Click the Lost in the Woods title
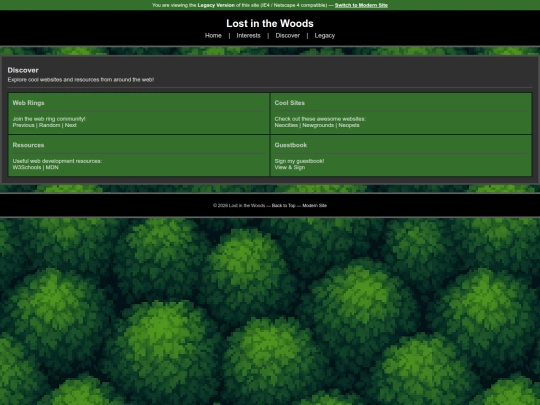Viewport: 540px width, 405px height. [x=270, y=23]
